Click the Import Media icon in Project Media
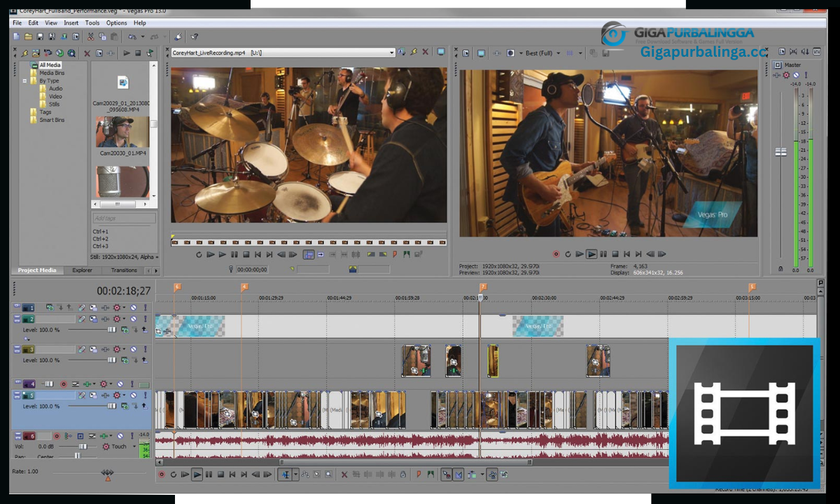Image resolution: width=840 pixels, height=504 pixels. coord(36,53)
